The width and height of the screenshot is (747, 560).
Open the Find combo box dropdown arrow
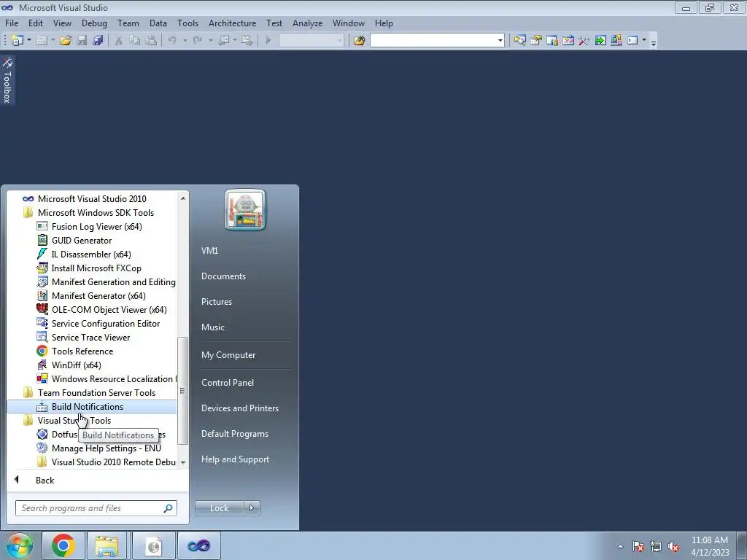click(x=500, y=41)
